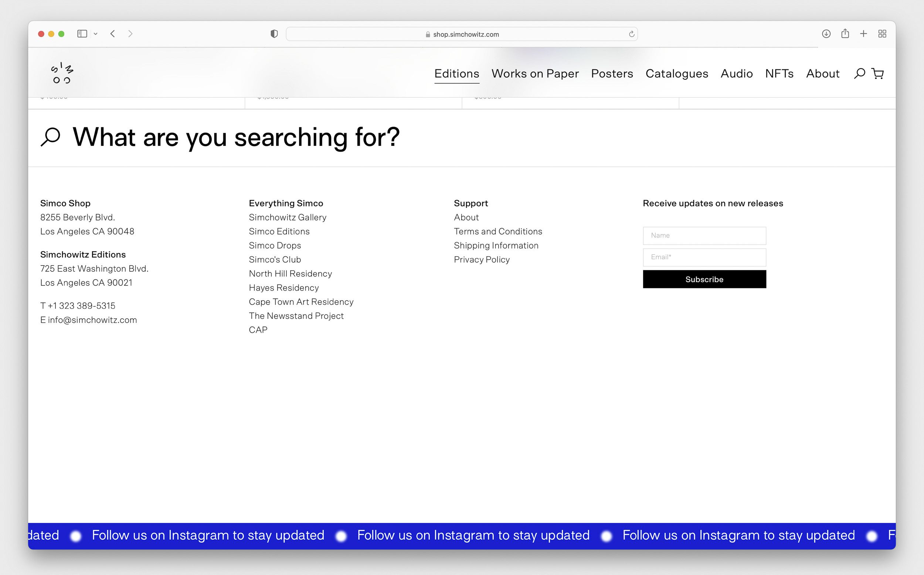Click the Name input field

click(x=704, y=235)
